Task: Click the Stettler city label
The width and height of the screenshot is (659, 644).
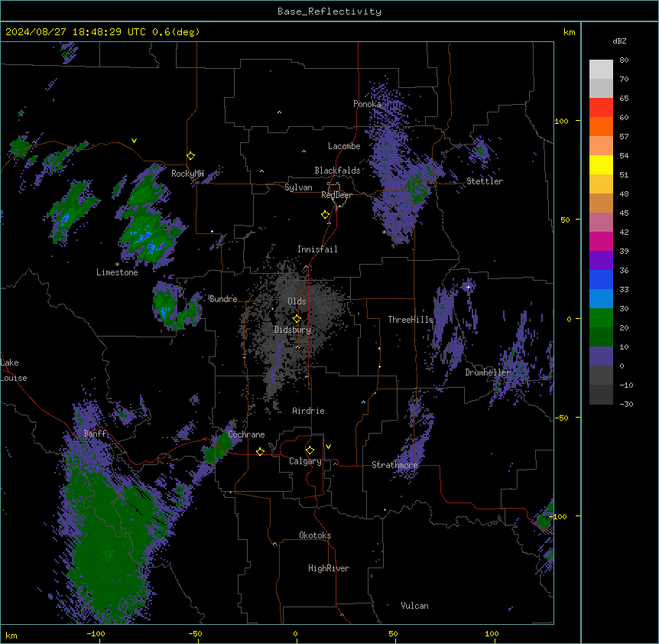Action: click(485, 181)
